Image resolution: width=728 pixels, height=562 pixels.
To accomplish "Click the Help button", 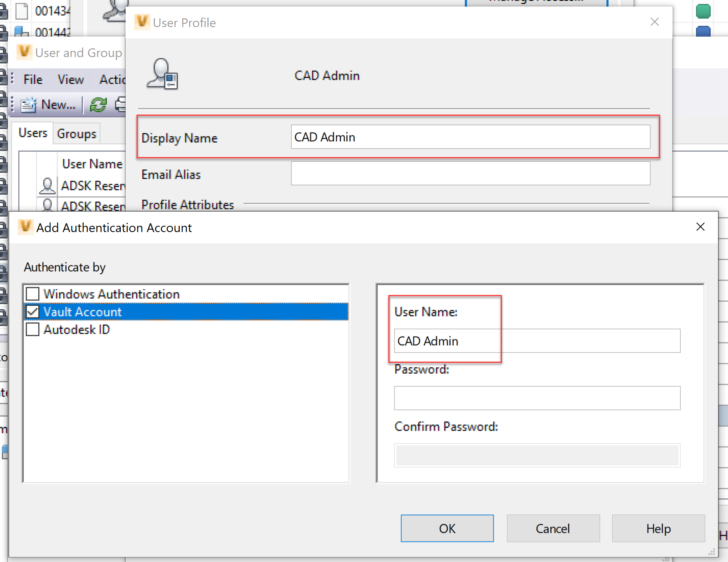I will [658, 528].
